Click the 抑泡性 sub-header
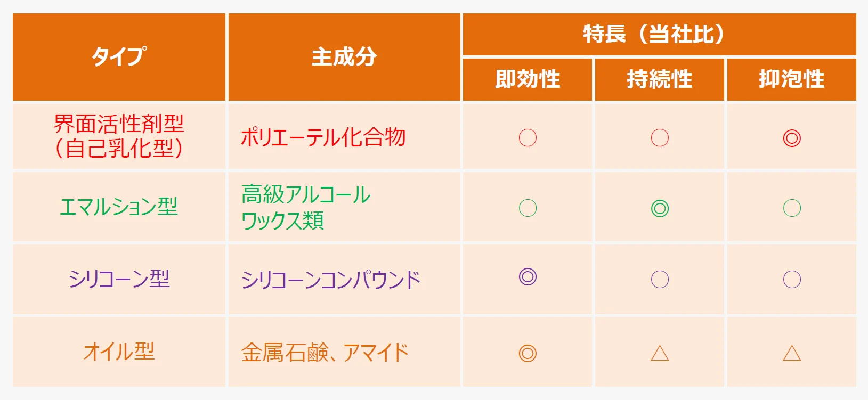868x400 pixels. [x=792, y=79]
